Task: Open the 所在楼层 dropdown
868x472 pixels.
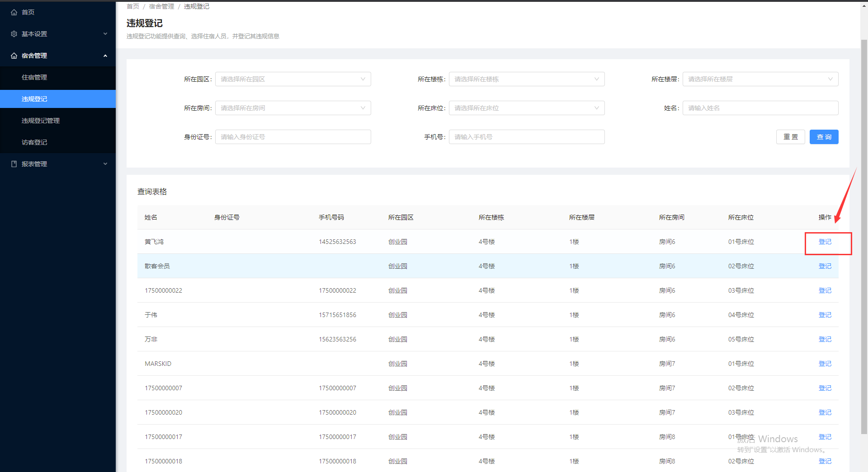Action: click(x=760, y=79)
